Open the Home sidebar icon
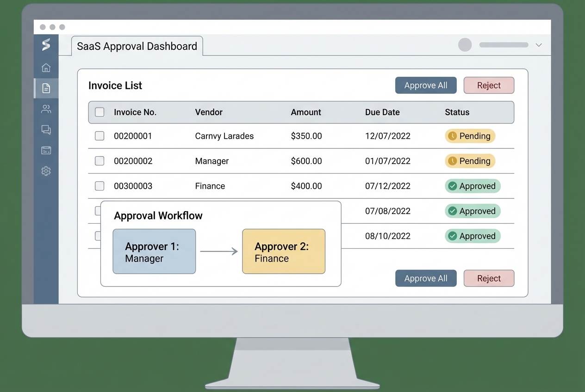585x392 pixels. (x=46, y=67)
